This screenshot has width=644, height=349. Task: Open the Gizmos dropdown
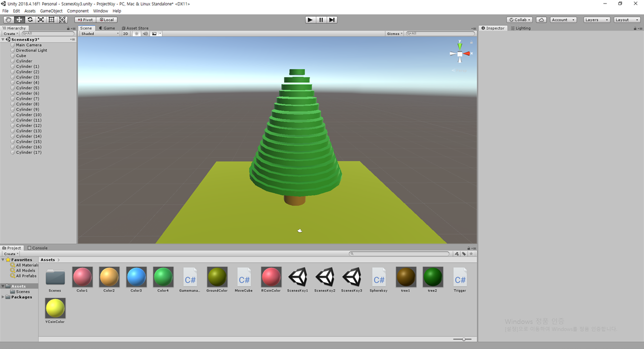point(395,34)
